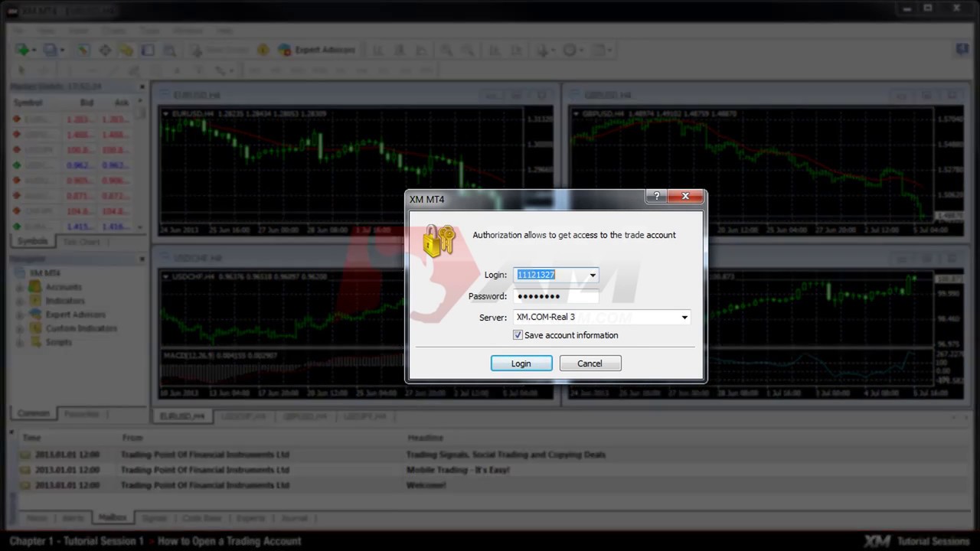The width and height of the screenshot is (980, 551).
Task: Toggle Navigator folder-star toolbar icon
Action: [126, 50]
